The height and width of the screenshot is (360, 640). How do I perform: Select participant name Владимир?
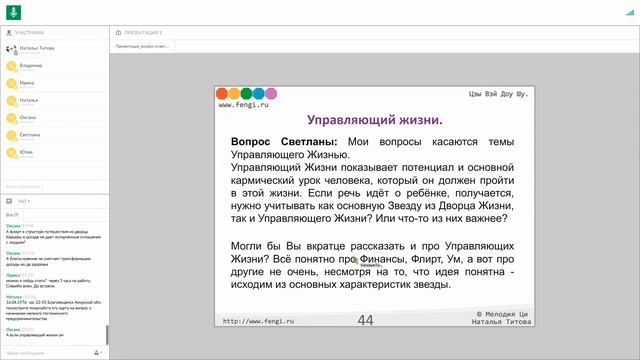[31, 65]
